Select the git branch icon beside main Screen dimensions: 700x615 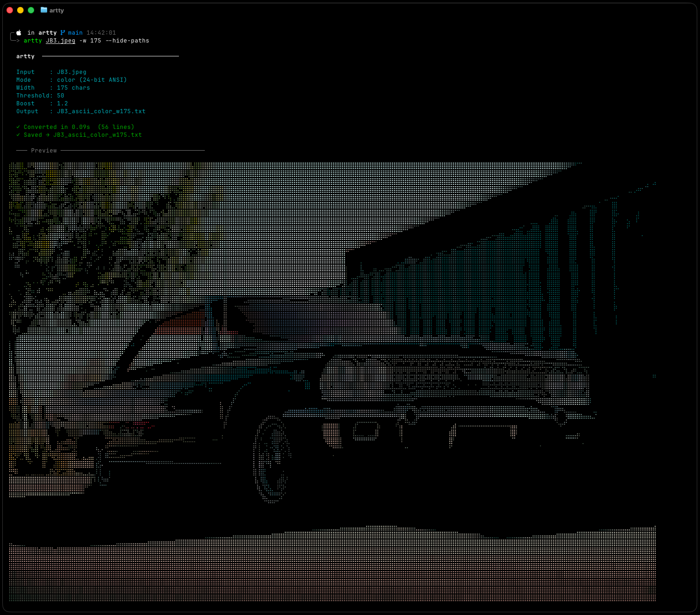[62, 32]
